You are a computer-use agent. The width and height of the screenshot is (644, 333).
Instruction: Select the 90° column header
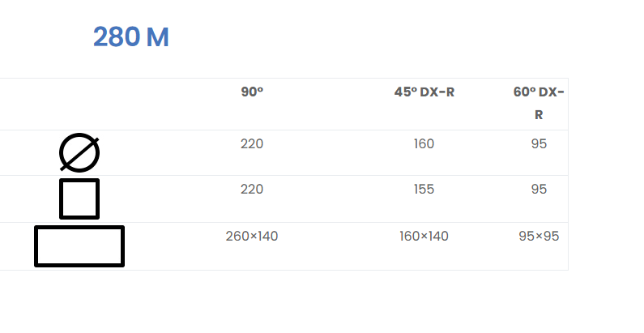pos(252,92)
